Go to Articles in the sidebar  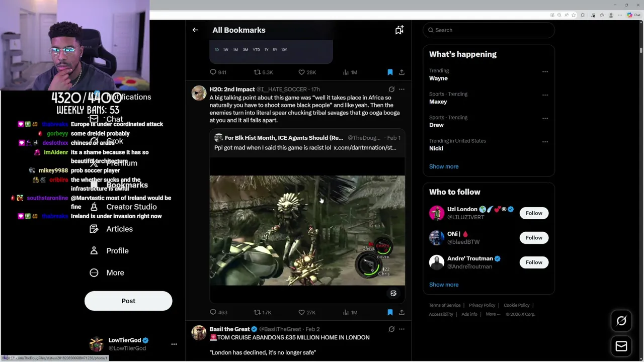click(x=111, y=229)
